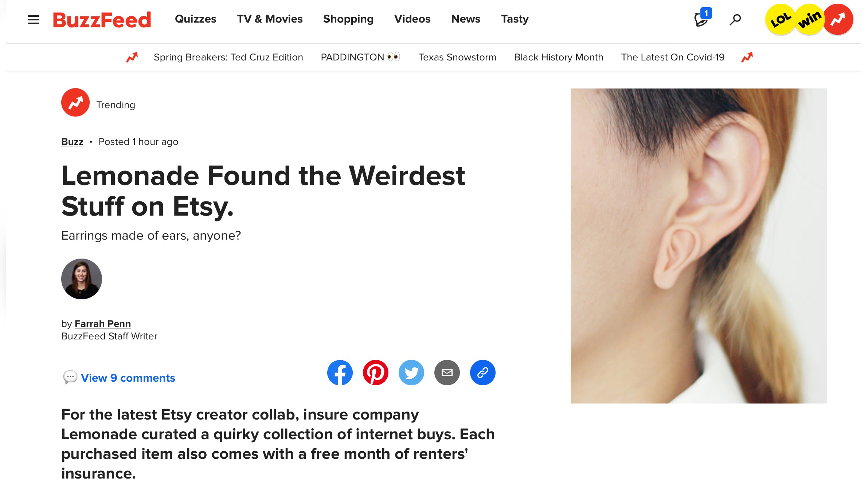
Task: Copy the article link
Action: pos(482,373)
